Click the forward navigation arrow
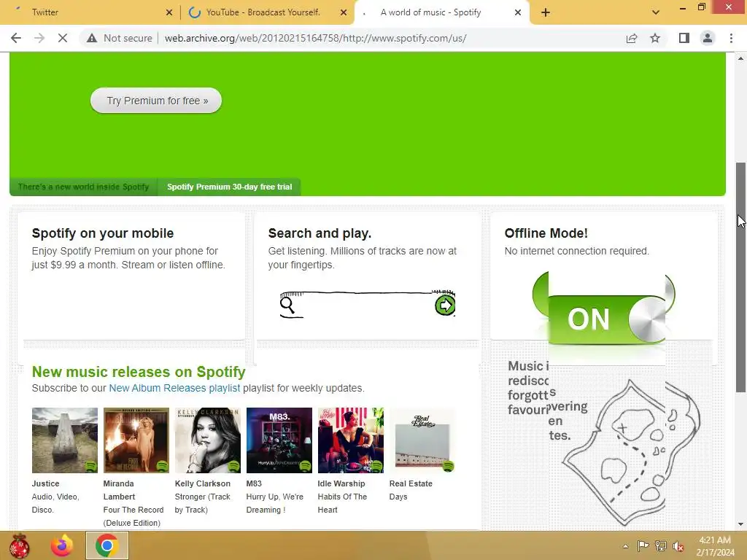747x560 pixels. click(x=39, y=38)
